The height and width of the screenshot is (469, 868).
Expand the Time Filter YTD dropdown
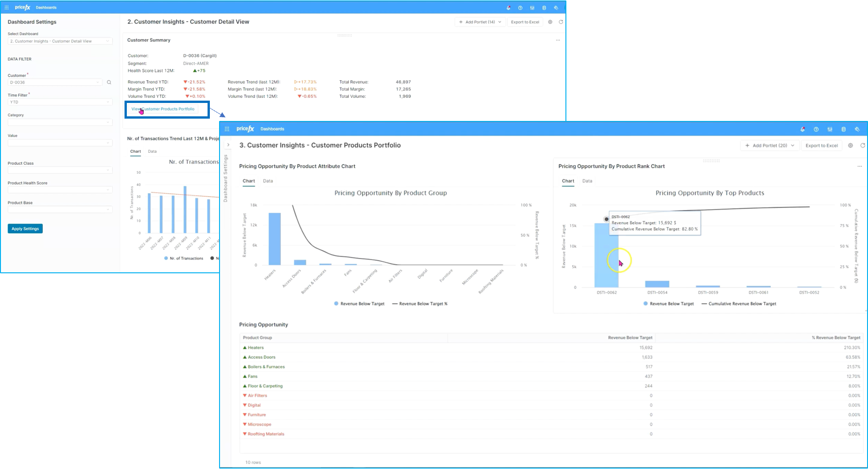[60, 102]
